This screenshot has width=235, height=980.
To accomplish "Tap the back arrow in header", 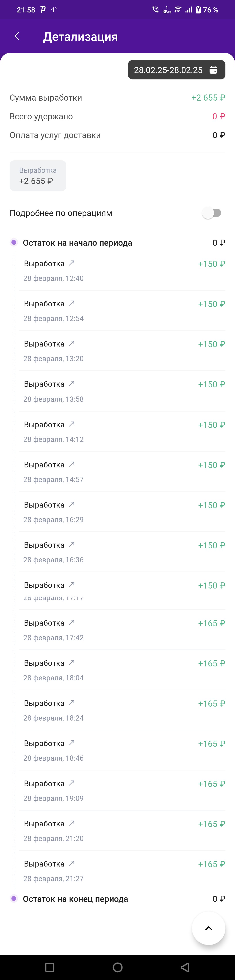I will click(x=17, y=36).
